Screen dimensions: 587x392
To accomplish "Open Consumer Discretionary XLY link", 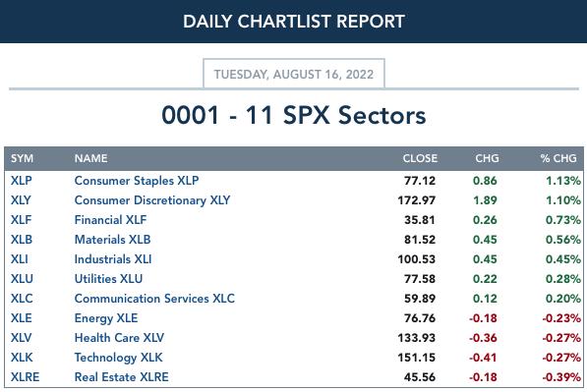I will [x=152, y=200].
